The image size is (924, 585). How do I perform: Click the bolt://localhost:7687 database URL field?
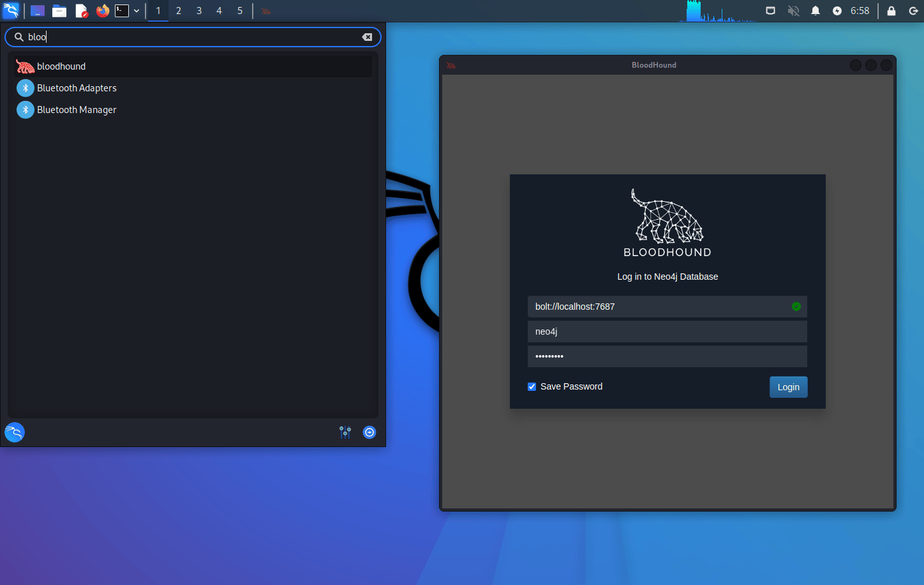(x=657, y=307)
